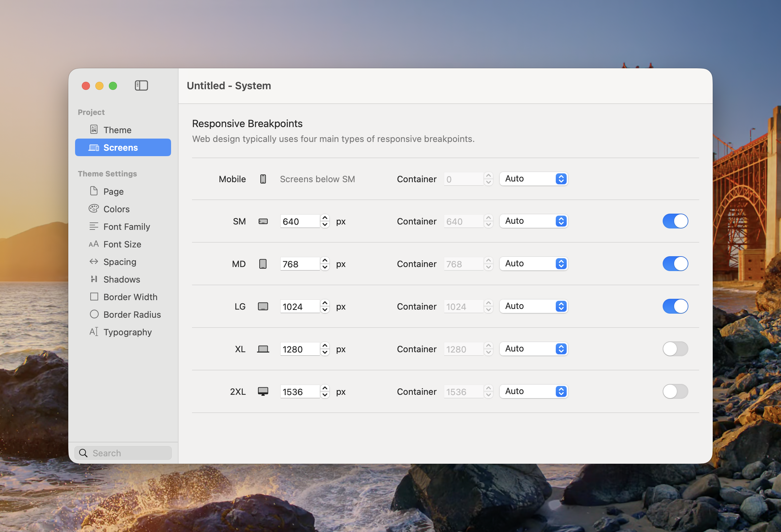
Task: Click the XL laptop icon
Action: pyautogui.click(x=263, y=349)
